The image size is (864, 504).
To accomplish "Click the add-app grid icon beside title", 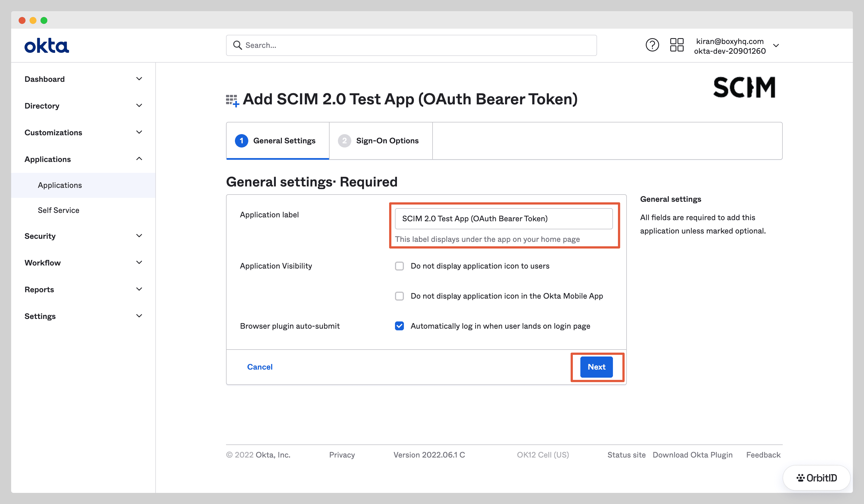I will click(232, 100).
